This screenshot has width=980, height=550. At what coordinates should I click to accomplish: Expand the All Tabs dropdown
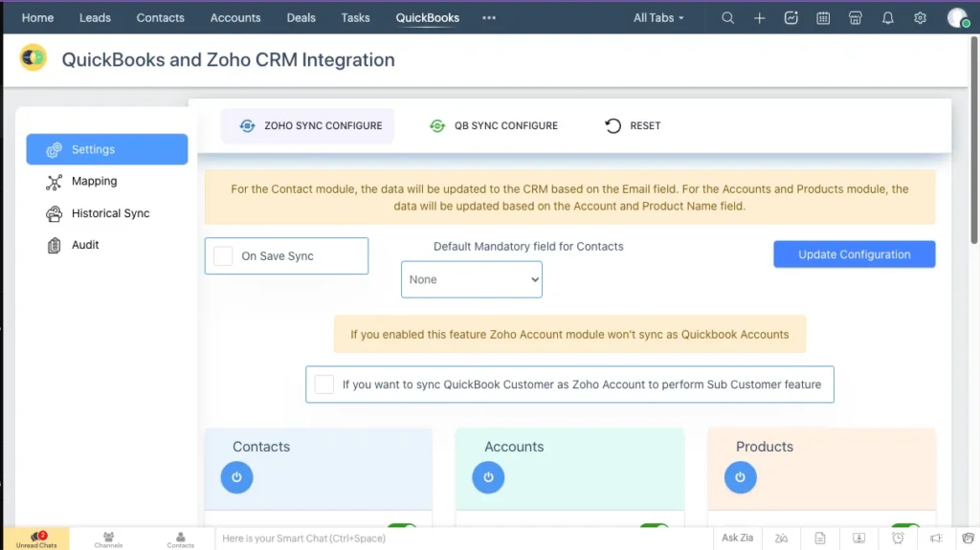click(x=658, y=18)
